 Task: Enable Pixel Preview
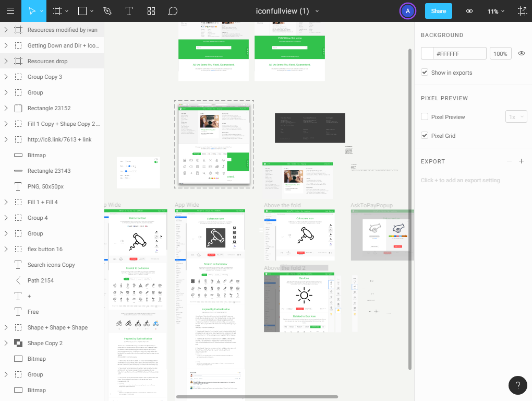click(424, 116)
